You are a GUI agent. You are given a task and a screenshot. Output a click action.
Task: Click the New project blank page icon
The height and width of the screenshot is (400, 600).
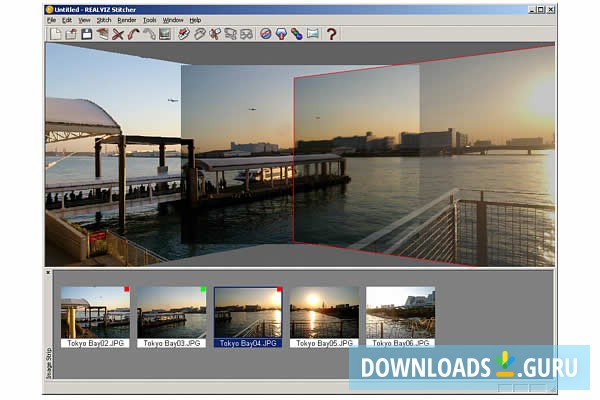point(57,34)
